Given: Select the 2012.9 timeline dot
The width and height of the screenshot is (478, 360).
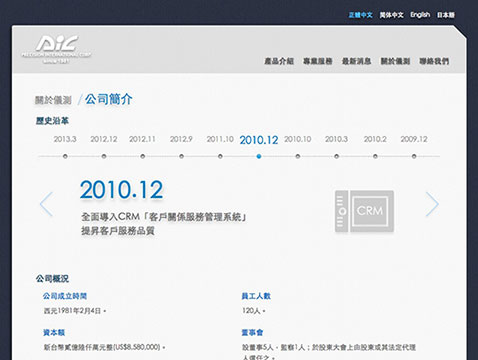Looking at the screenshot, I should (181, 156).
